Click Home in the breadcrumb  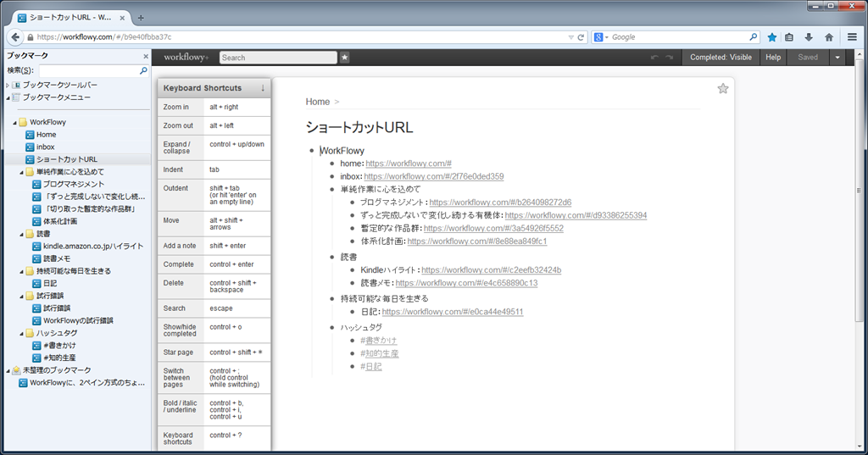click(x=318, y=102)
